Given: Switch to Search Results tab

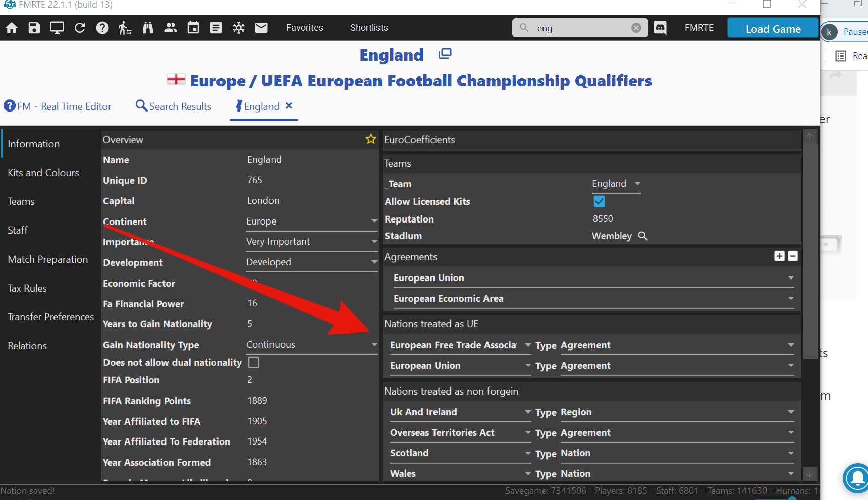Looking at the screenshot, I should coord(174,106).
